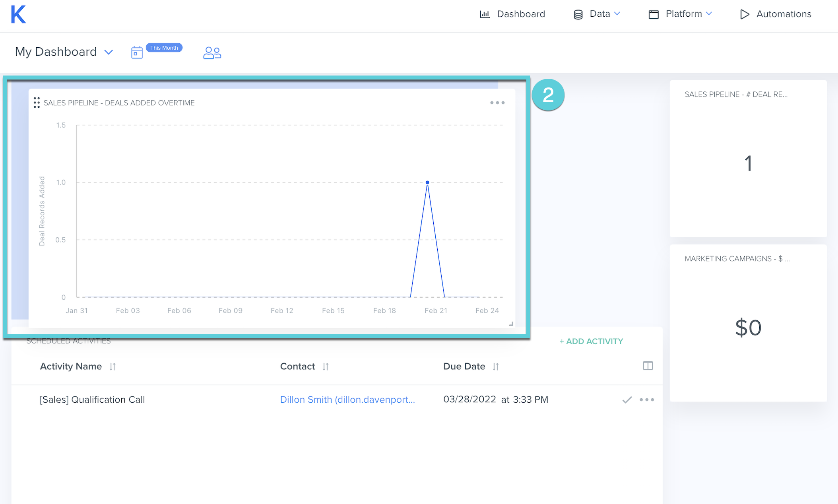838x504 pixels.
Task: Sort by Activity Name column
Action: (x=113, y=366)
